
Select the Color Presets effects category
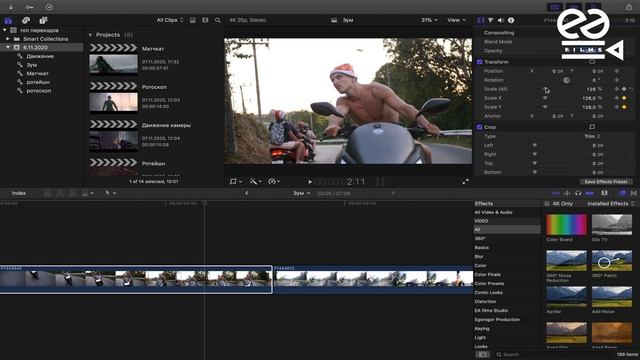489,284
